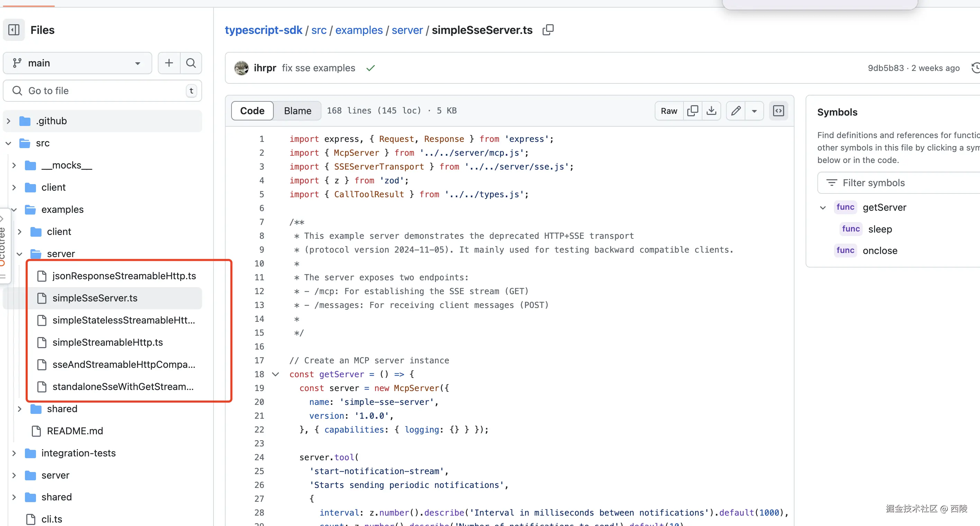Click the green commit status checkmark

pos(370,68)
